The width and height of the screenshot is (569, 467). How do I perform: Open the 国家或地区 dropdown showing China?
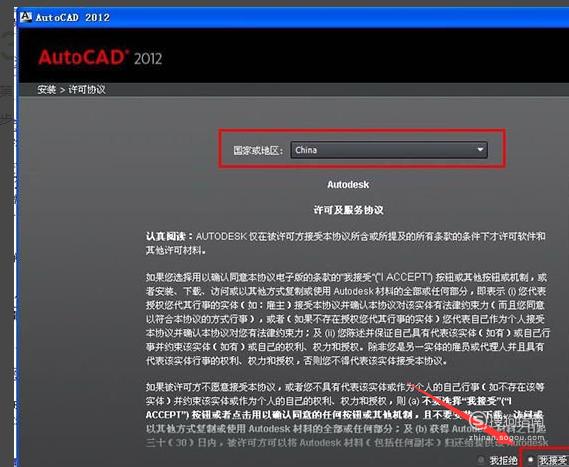point(389,150)
